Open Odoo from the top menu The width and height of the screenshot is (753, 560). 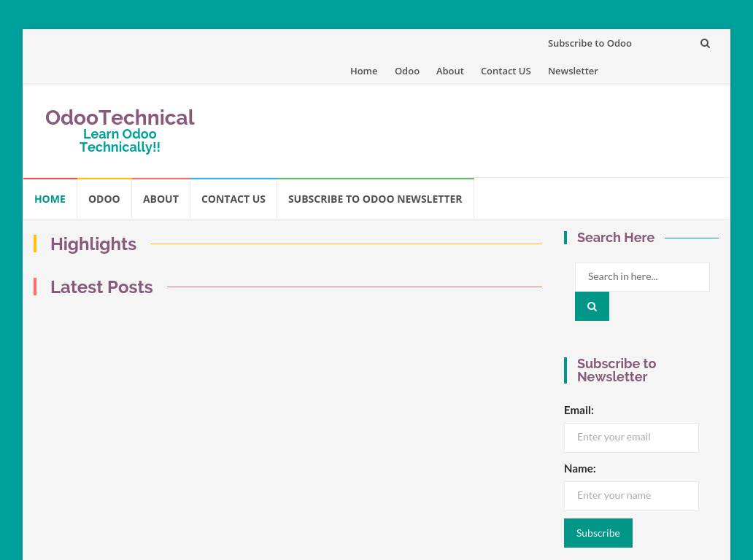(407, 71)
